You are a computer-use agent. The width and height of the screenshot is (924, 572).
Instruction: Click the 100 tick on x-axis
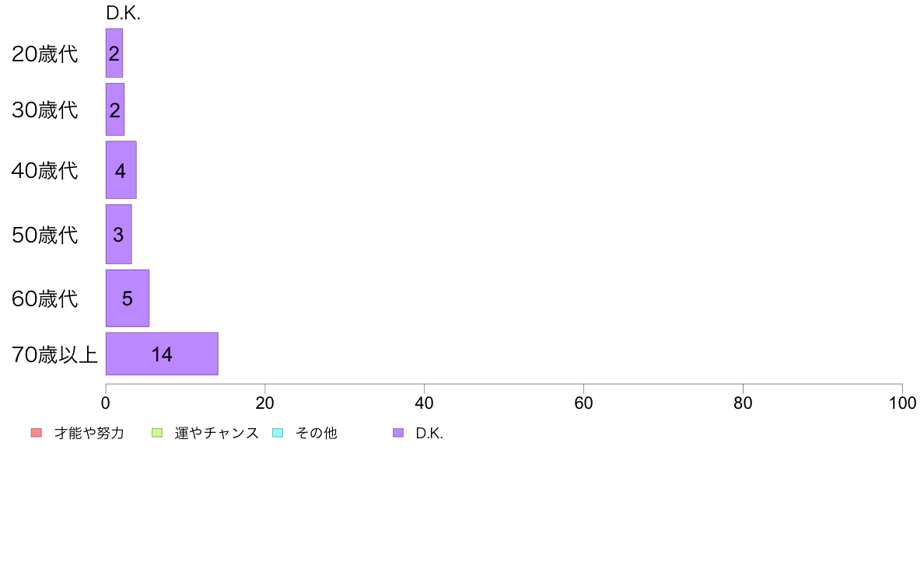click(x=902, y=403)
